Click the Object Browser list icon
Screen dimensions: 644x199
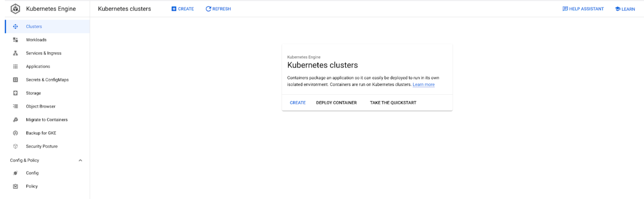click(15, 106)
